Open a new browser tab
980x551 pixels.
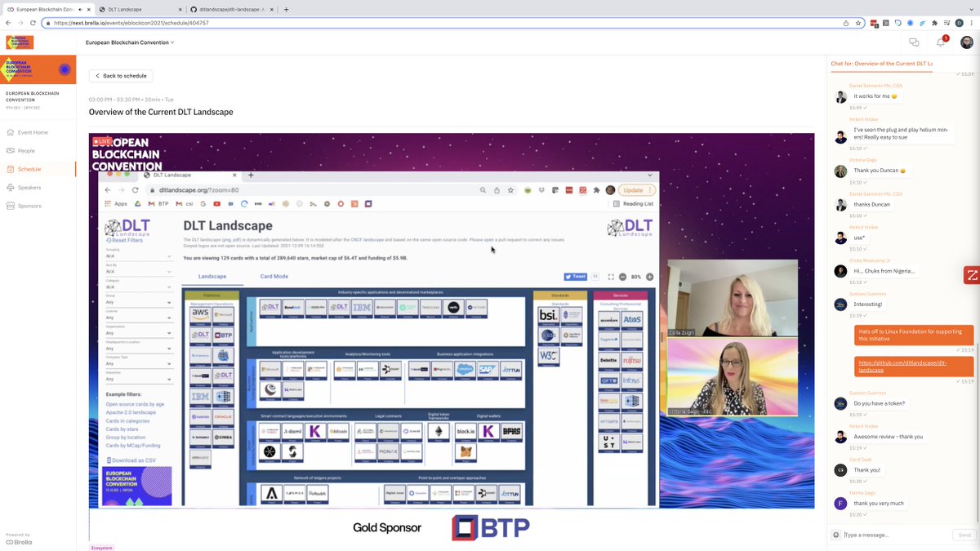pyautogui.click(x=286, y=9)
